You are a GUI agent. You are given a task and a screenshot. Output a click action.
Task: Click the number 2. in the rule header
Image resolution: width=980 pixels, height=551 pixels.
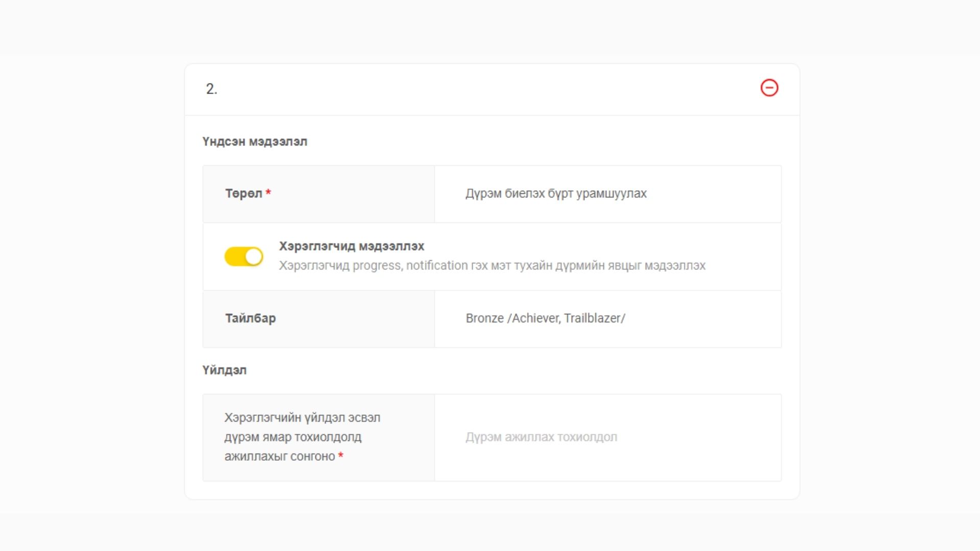(x=211, y=89)
